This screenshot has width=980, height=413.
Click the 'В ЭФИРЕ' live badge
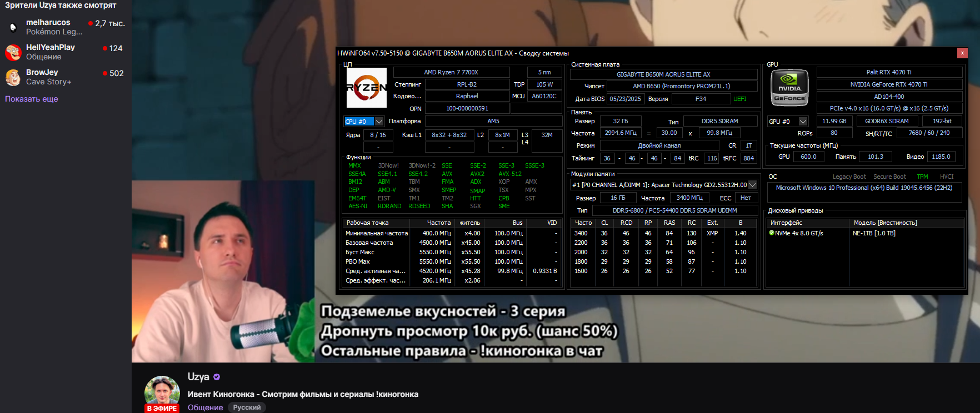[x=162, y=408]
